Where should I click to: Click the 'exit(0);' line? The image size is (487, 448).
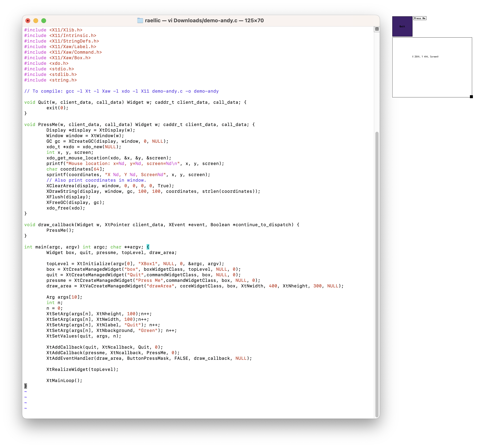pyautogui.click(x=58, y=108)
